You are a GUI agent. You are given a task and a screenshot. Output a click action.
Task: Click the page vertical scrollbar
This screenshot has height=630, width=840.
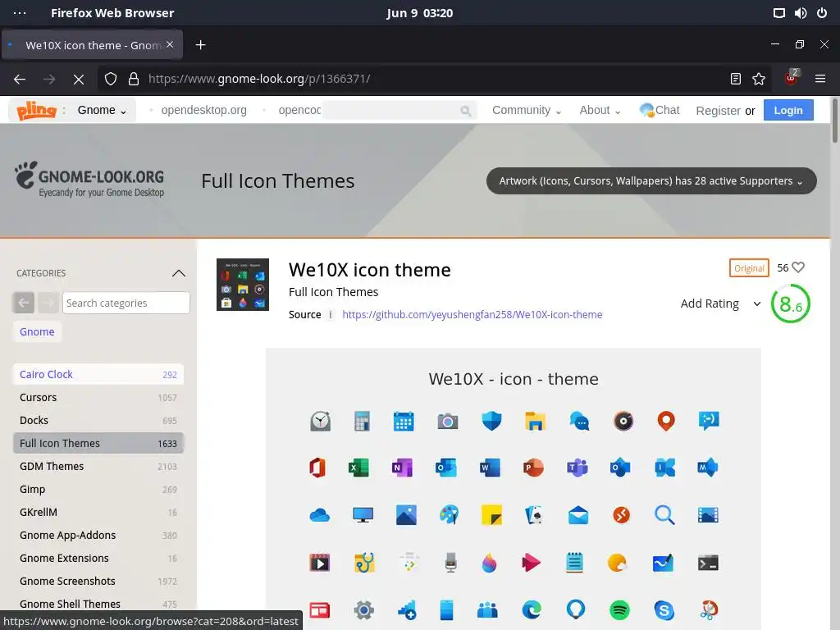tap(834, 121)
